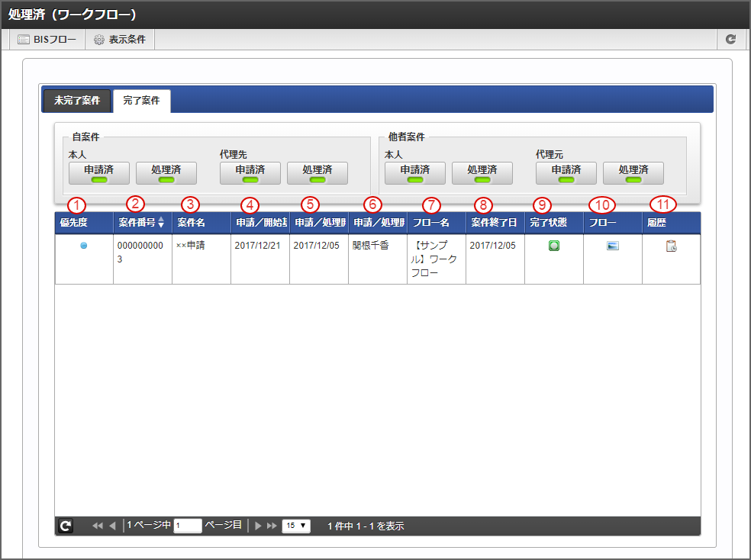Open 表示条件 display settings

tap(120, 39)
